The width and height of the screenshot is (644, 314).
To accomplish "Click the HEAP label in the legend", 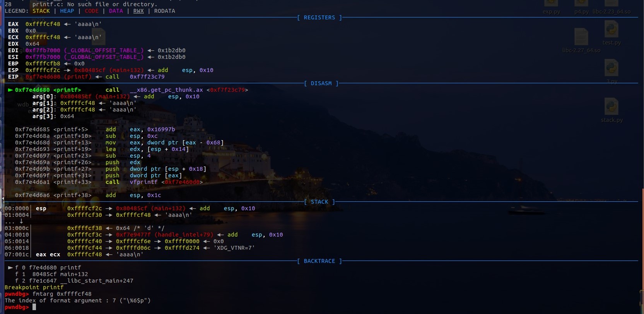I will click(67, 11).
